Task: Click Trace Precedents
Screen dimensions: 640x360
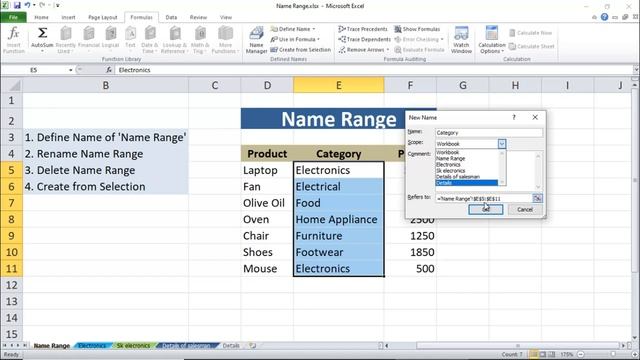Action: [363, 29]
